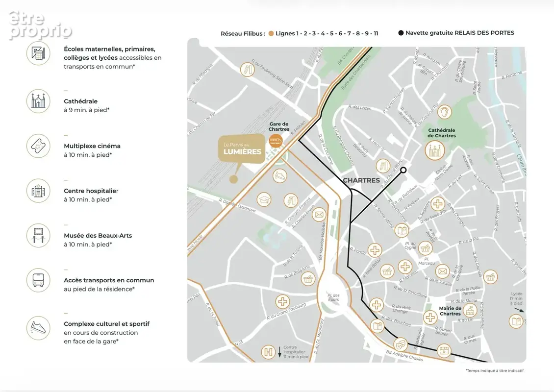This screenshot has width=554, height=392.
Task: Click the schools pencil-and-ruler icon in the left list
Action: [38, 53]
